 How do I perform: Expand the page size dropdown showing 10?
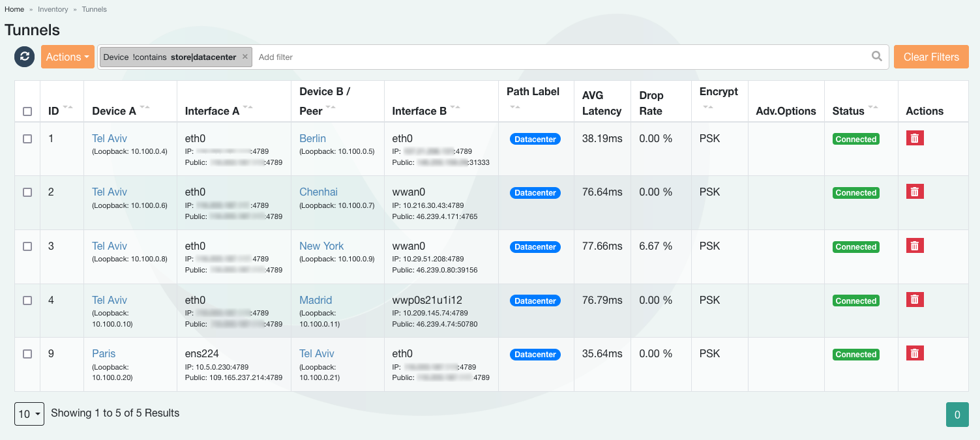click(29, 414)
